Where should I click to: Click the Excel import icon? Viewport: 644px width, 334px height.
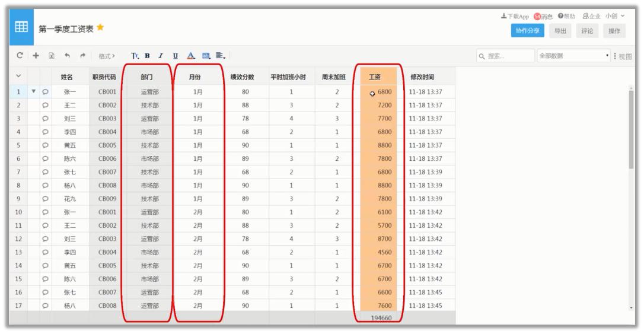pyautogui.click(x=52, y=55)
